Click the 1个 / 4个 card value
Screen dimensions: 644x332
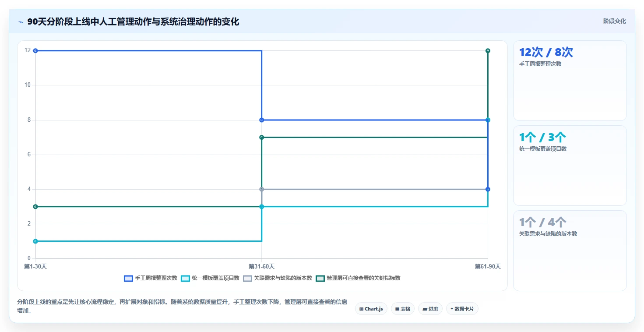point(542,223)
